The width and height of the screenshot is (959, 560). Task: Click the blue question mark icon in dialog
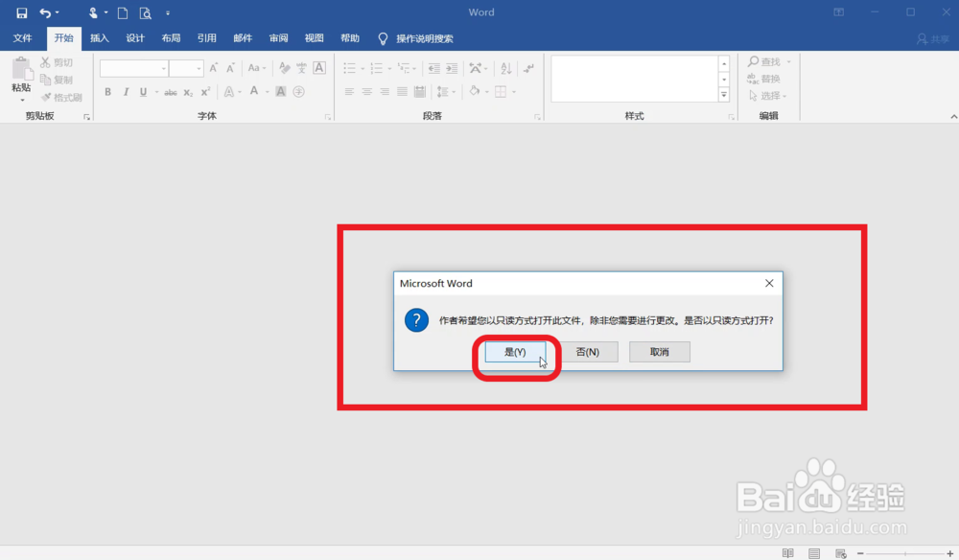point(416,319)
